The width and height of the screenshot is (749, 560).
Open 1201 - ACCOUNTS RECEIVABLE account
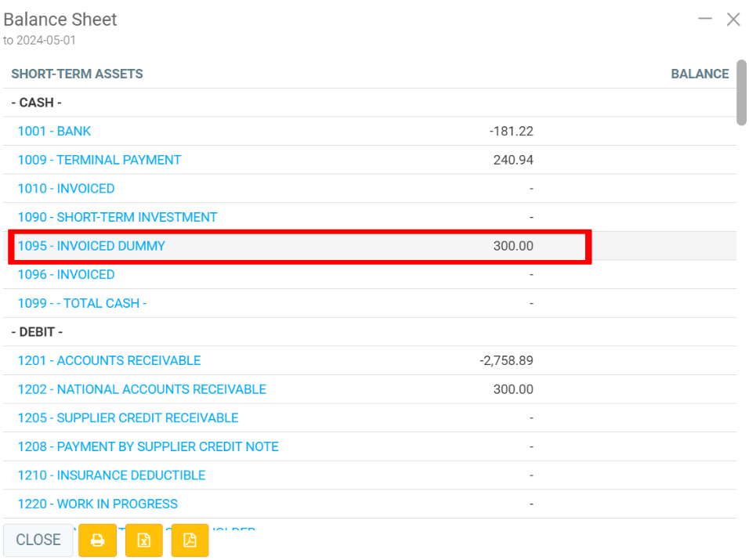(x=109, y=361)
